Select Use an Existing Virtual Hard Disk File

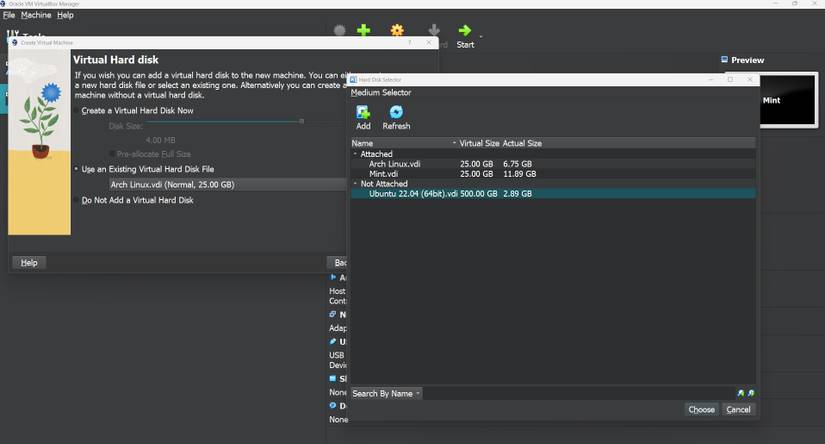click(x=147, y=169)
